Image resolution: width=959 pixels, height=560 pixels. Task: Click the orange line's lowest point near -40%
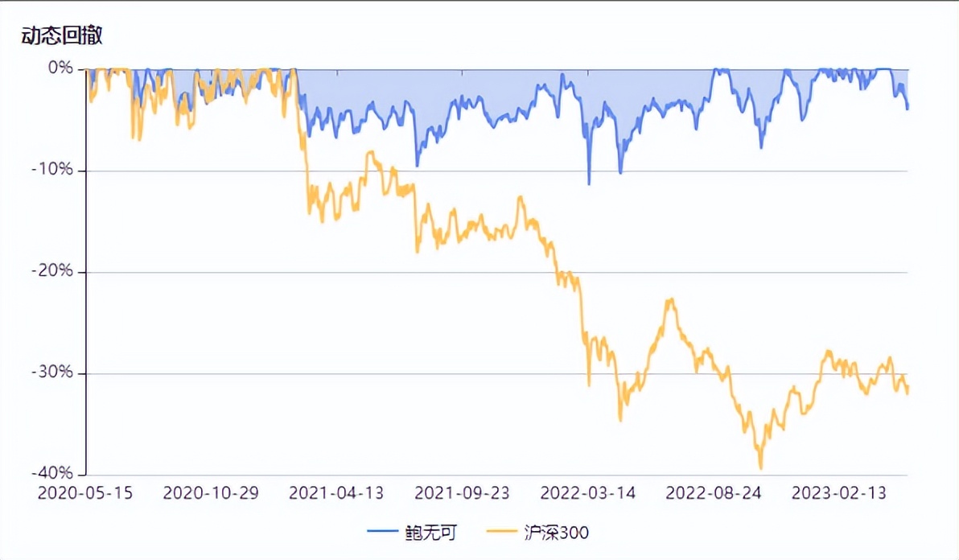[760, 468]
